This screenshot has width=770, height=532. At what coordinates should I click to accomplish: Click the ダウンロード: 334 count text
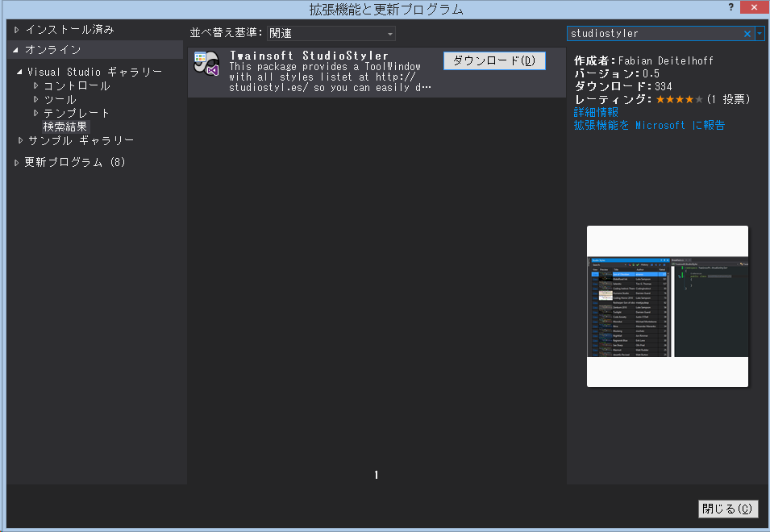click(x=622, y=86)
